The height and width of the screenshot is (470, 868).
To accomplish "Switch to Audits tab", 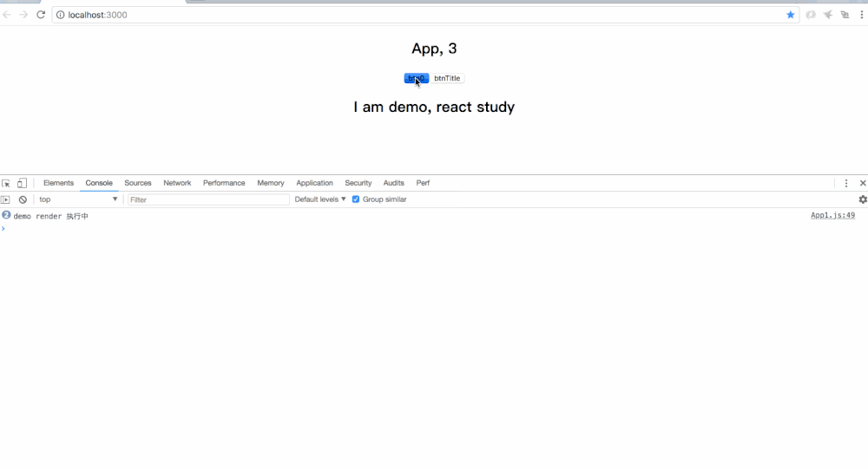I will point(393,183).
